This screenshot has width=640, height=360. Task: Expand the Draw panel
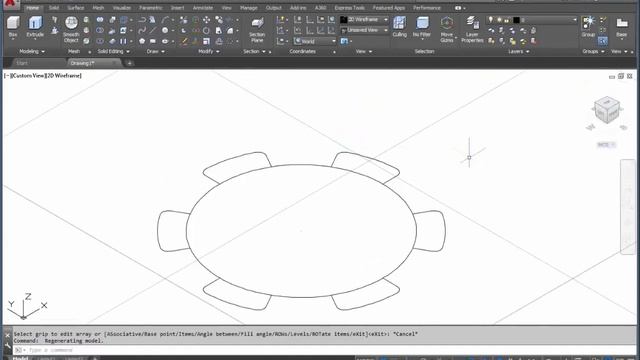tap(155, 51)
